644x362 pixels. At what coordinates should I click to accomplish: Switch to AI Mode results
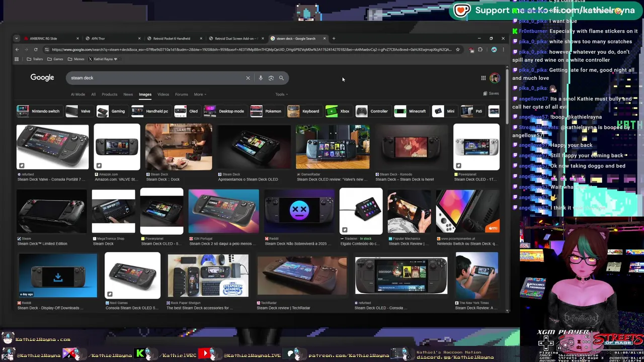pos(78,95)
